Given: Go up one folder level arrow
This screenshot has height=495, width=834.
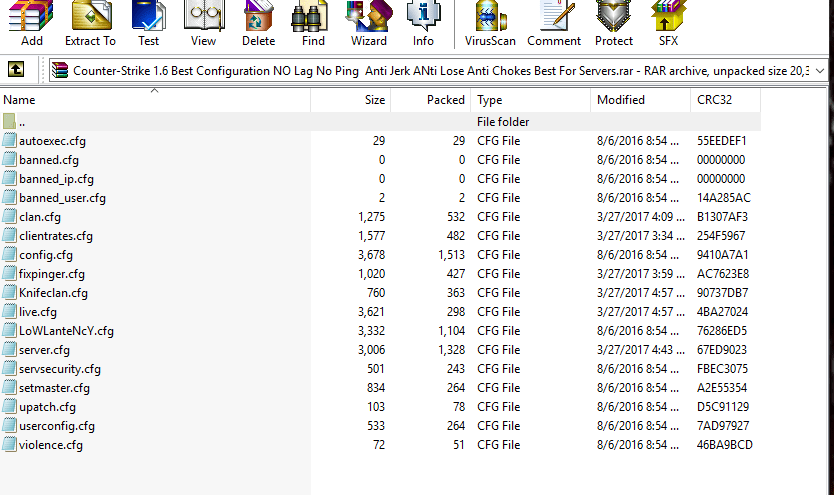Looking at the screenshot, I should (15, 69).
